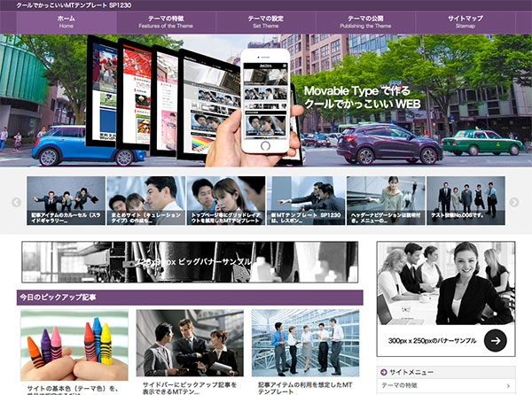Click the carousel previous arrow
The width and height of the screenshot is (532, 395).
(x=16, y=202)
